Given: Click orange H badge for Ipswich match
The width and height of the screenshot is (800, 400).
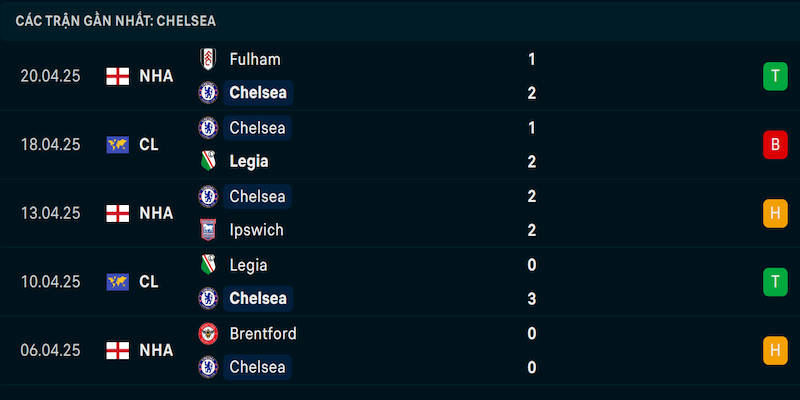Looking at the screenshot, I should pos(775,213).
